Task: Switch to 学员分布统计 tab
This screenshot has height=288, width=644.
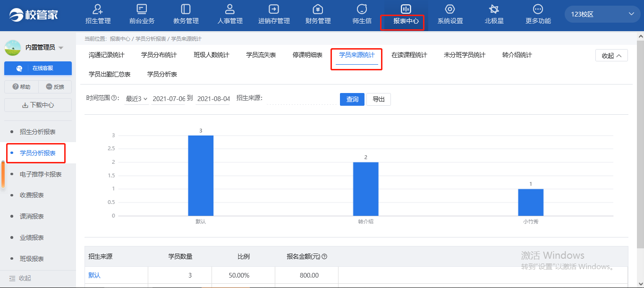Action: tap(159, 55)
